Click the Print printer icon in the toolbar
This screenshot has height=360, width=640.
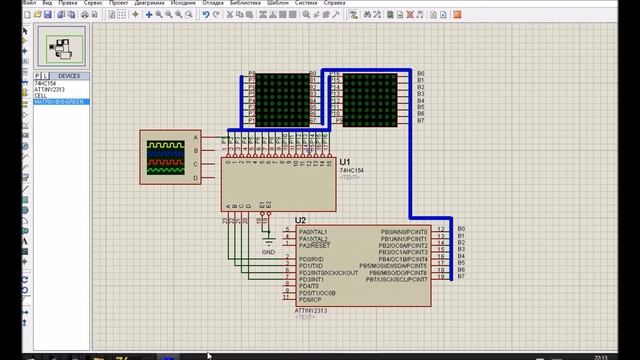(x=84, y=15)
